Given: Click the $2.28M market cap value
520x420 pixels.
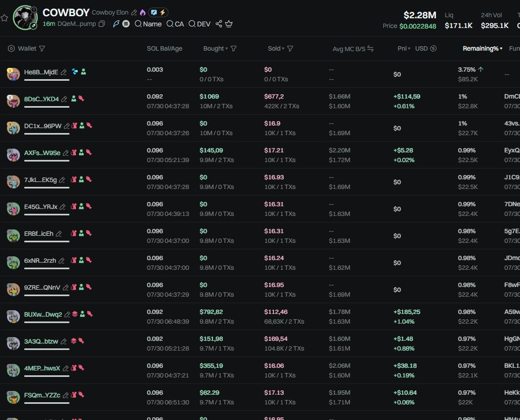Looking at the screenshot, I should [419, 15].
